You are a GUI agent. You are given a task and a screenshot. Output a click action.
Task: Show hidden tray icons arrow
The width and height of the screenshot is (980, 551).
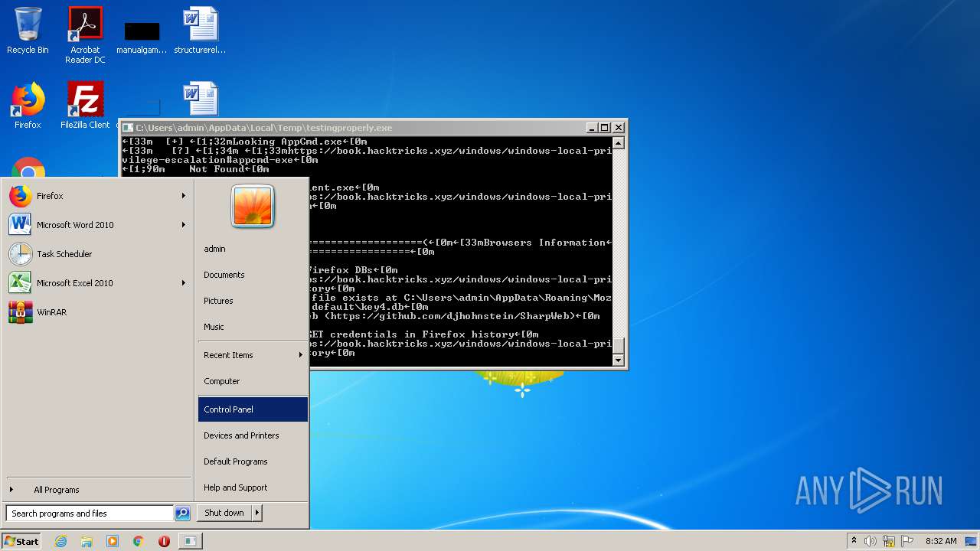coord(854,540)
